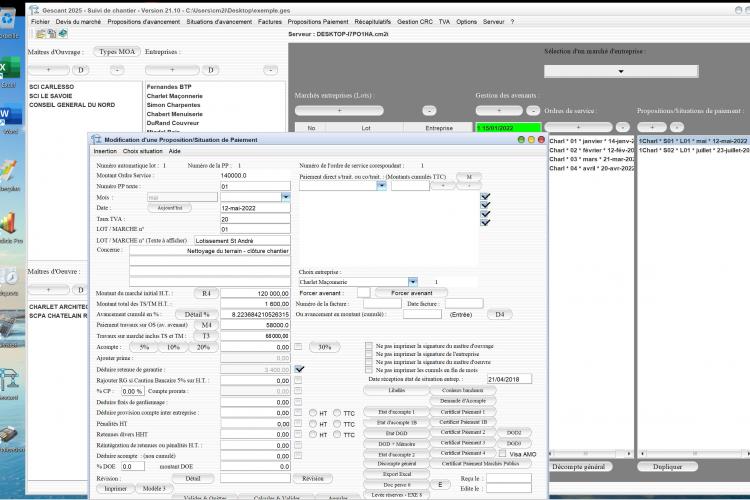Toggle the first checkmark beside payment direct list

tap(485, 196)
